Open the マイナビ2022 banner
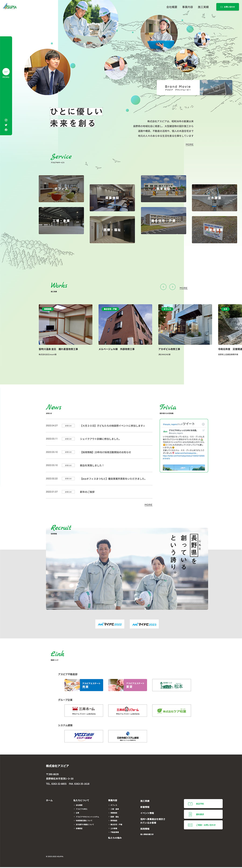 tap(110, 624)
